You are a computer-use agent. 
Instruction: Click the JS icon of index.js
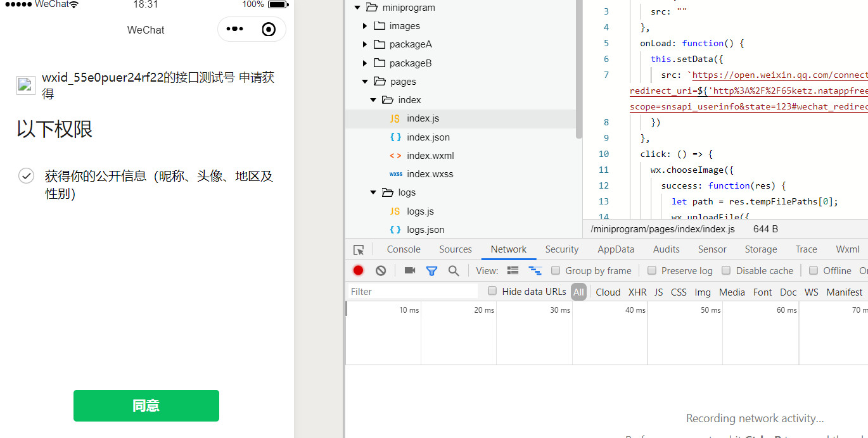pyautogui.click(x=395, y=118)
